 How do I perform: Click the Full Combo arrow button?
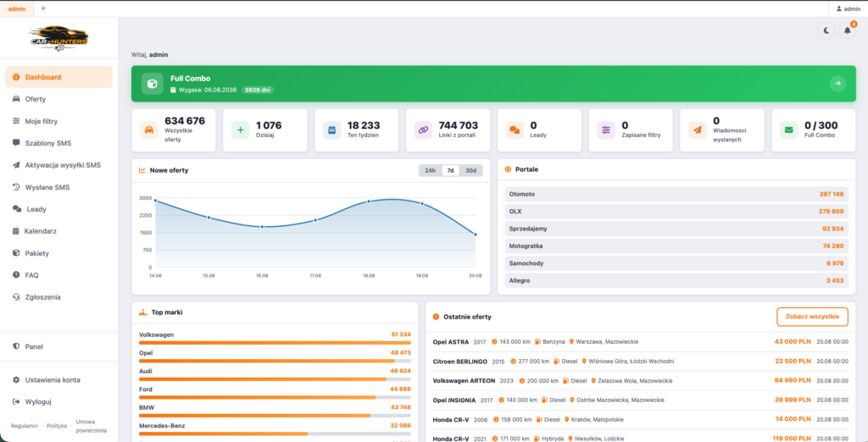(x=837, y=84)
